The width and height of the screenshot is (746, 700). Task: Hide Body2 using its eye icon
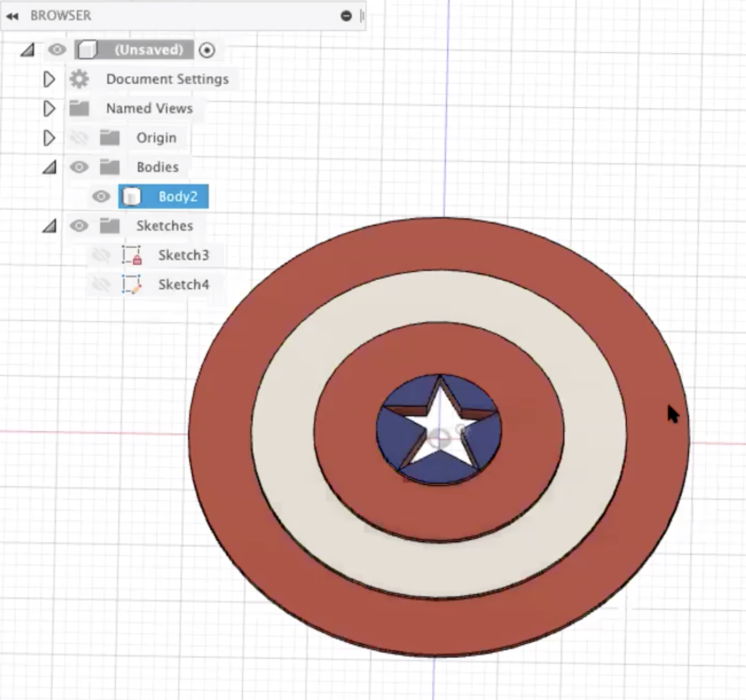tap(102, 197)
